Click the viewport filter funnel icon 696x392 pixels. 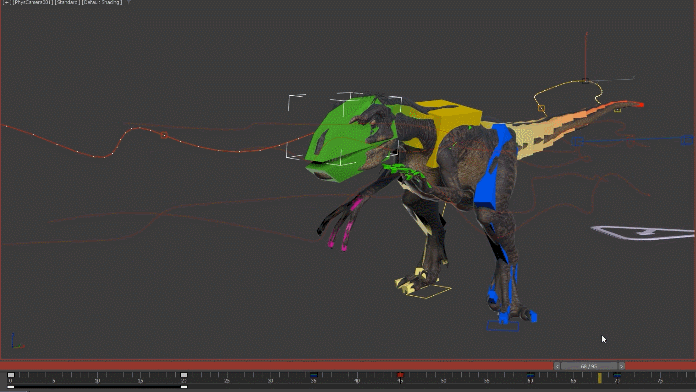tap(129, 2)
